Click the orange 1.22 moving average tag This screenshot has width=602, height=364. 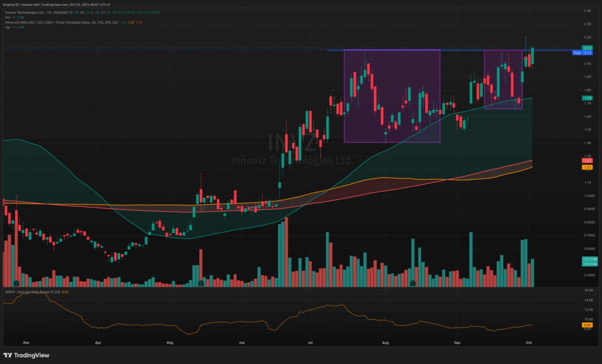pyautogui.click(x=587, y=168)
